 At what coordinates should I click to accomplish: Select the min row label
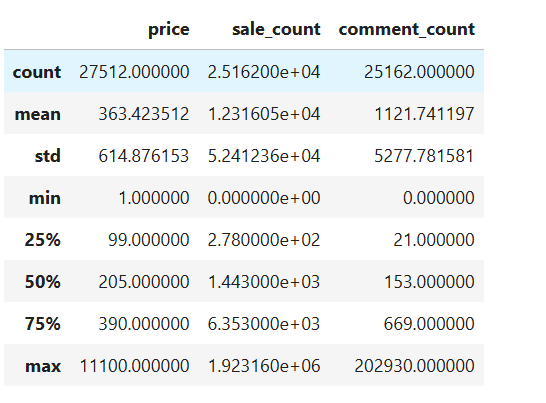(x=45, y=198)
